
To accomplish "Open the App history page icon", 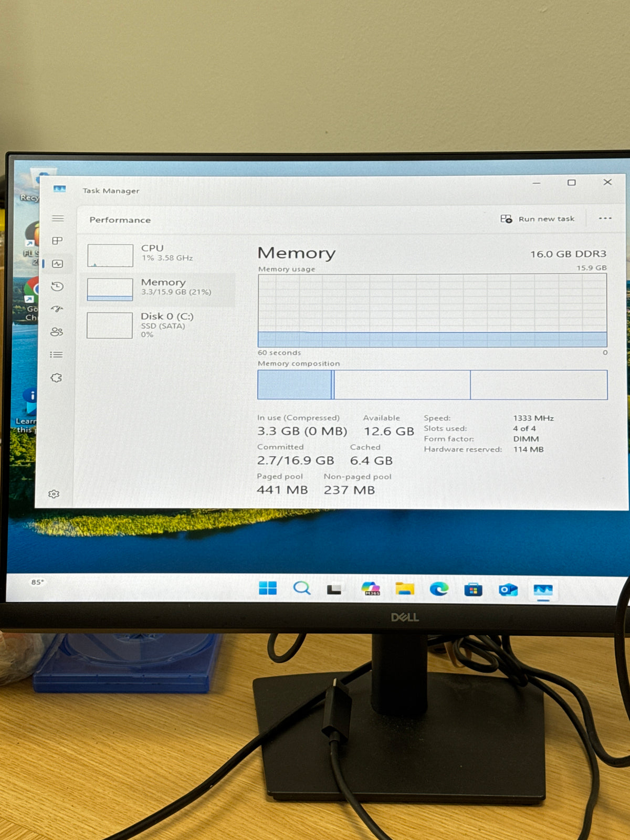I will point(57,286).
